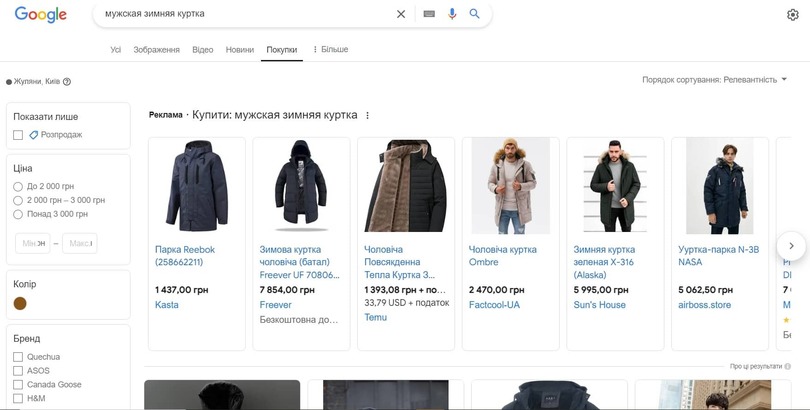Expand the Більше menu
Screen dimensions: 810x410
click(330, 50)
